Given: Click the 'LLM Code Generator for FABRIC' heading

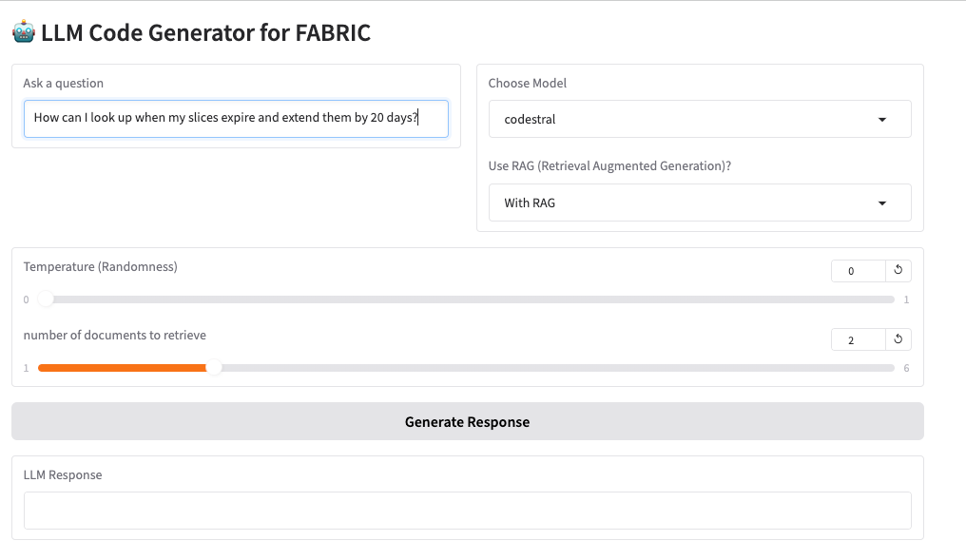Looking at the screenshot, I should tap(205, 33).
